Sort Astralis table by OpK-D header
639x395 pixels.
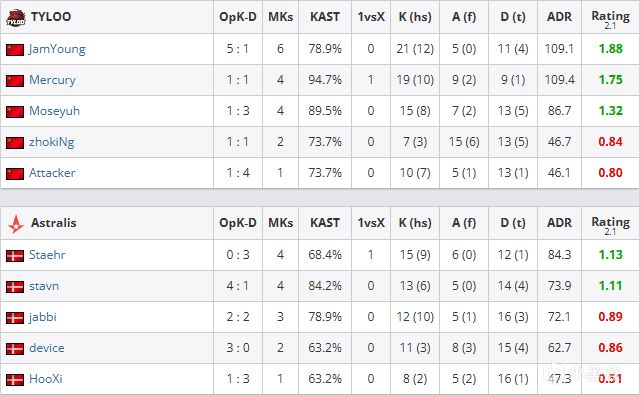tap(238, 223)
